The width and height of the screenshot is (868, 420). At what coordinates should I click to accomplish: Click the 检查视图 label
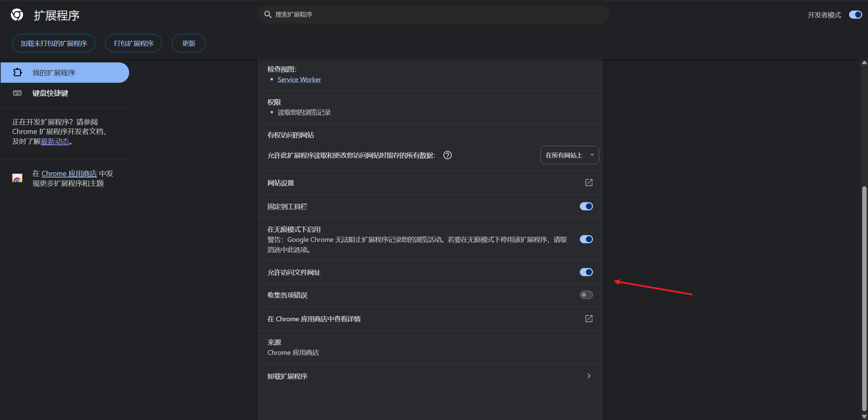click(x=282, y=69)
